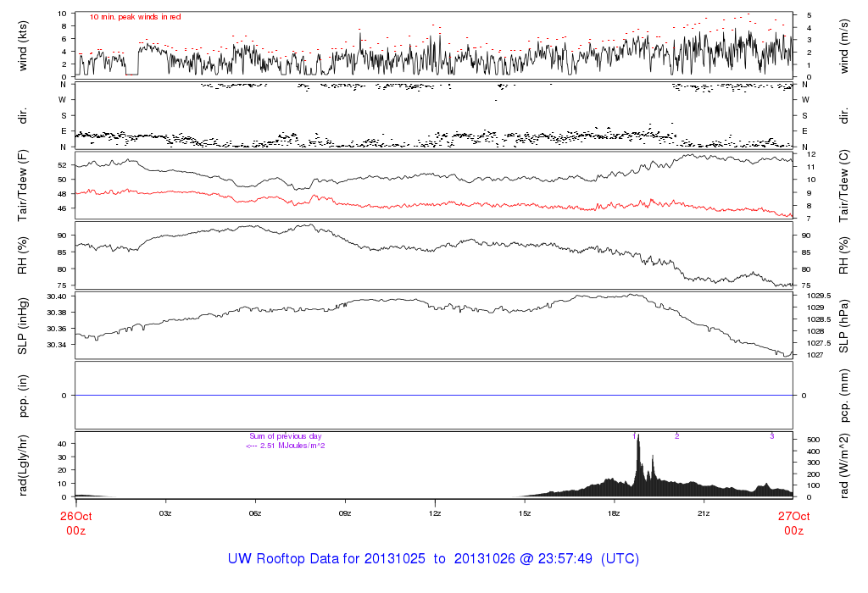Click the 'pcp. (in)' axis label
Screen dimensions: 868x593
(x=24, y=396)
